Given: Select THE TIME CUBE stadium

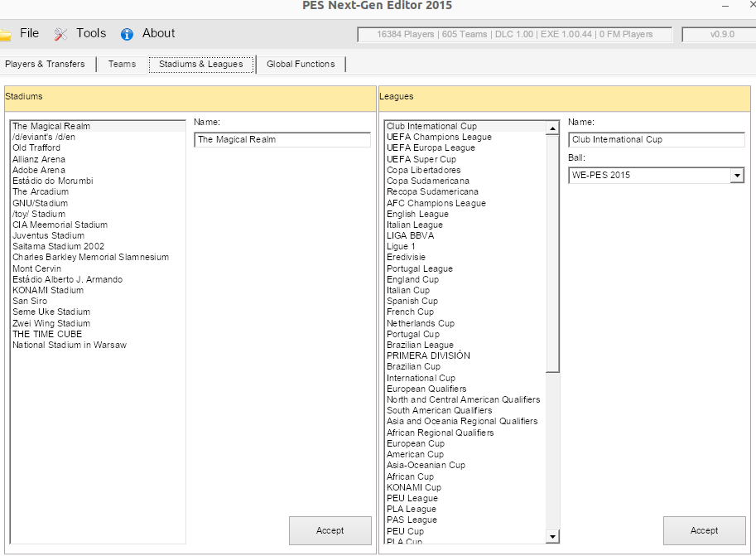Looking at the screenshot, I should (x=98, y=334).
